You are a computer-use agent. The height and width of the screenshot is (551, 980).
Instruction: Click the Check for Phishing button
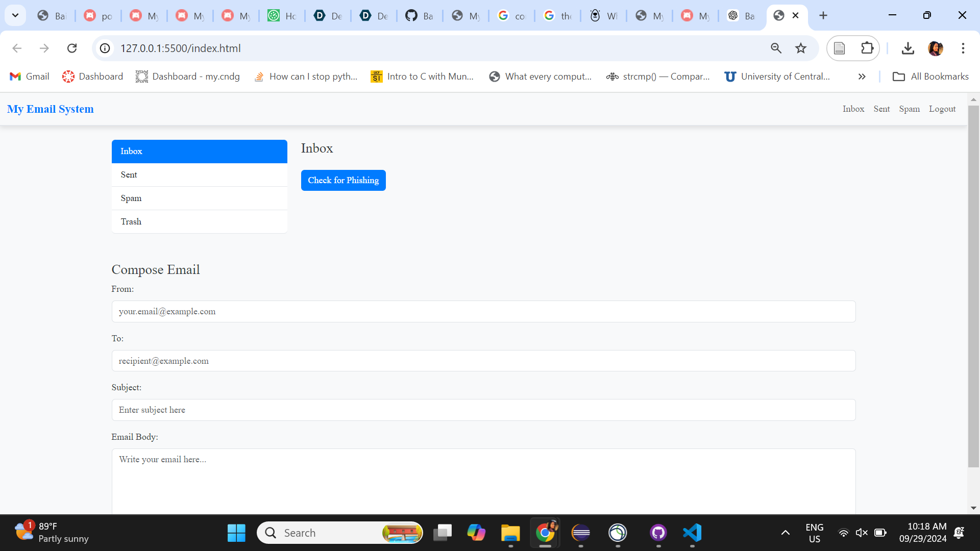tap(343, 180)
